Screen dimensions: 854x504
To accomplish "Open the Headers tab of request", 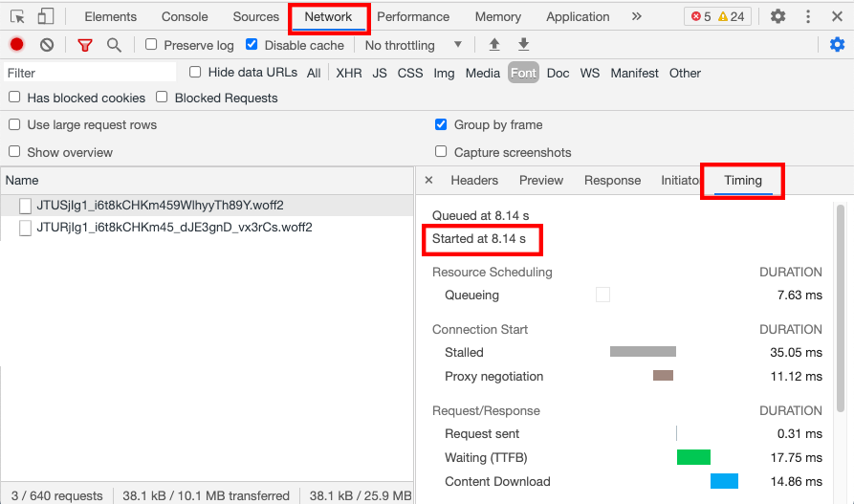I will (474, 180).
